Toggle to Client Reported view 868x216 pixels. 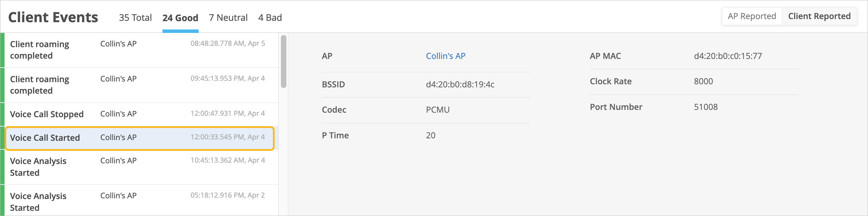tap(819, 16)
